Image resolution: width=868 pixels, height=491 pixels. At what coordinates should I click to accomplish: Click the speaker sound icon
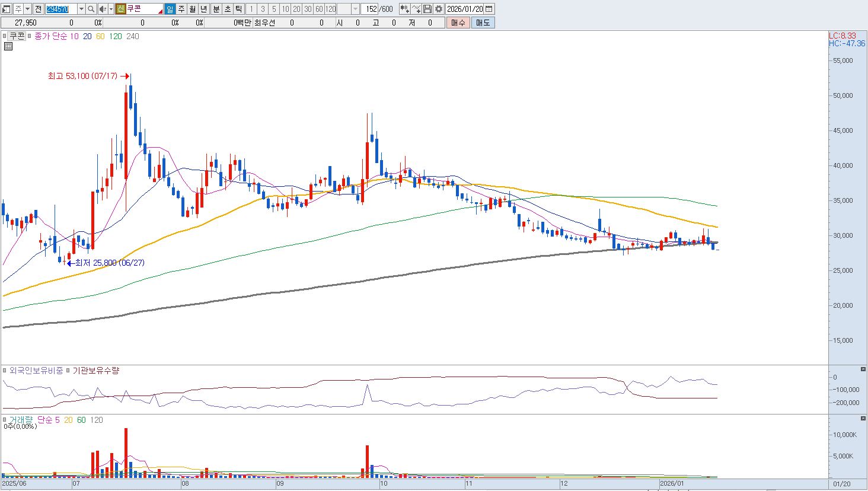(x=103, y=9)
